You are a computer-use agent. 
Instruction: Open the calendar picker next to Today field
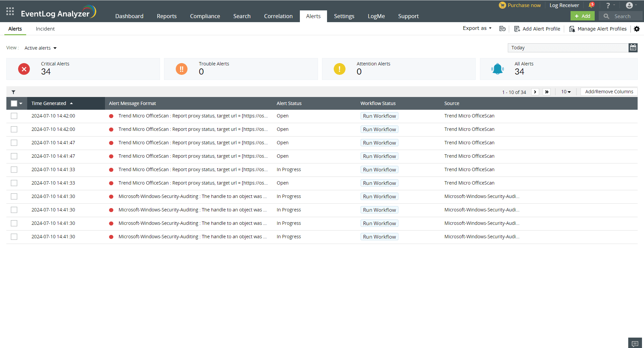coord(633,48)
